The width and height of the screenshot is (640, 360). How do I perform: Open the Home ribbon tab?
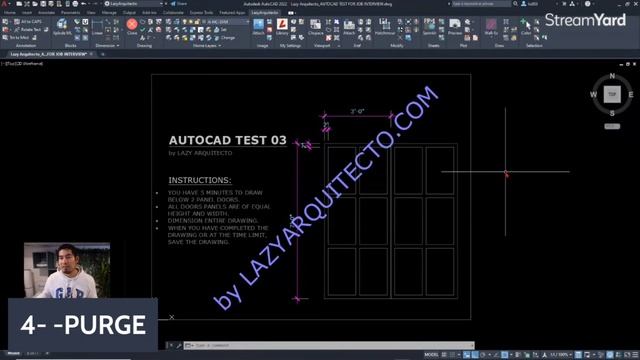coord(10,13)
